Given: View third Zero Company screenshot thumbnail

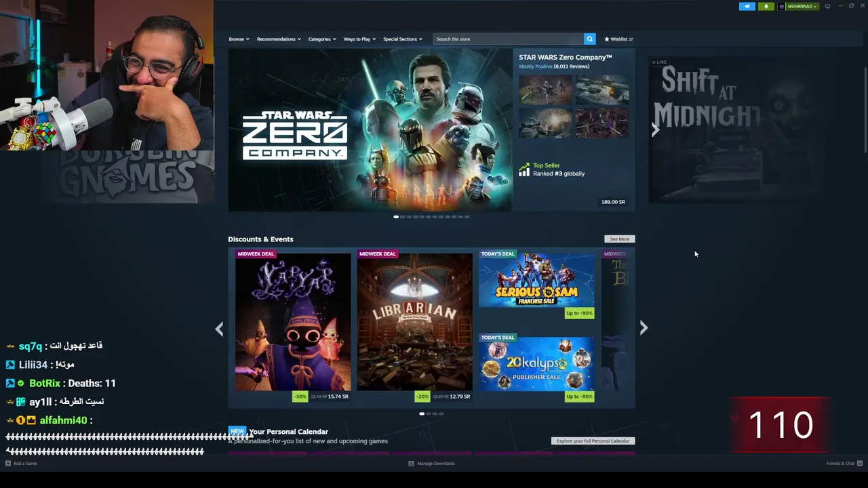Looking at the screenshot, I should (x=546, y=123).
